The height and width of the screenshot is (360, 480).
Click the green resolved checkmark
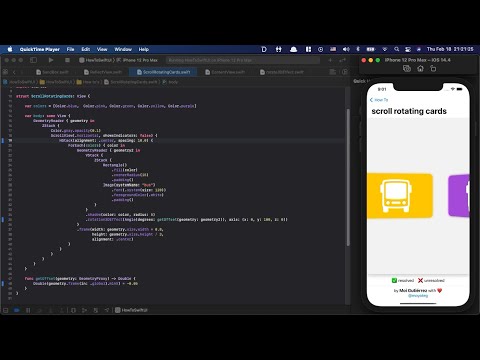coord(394,280)
